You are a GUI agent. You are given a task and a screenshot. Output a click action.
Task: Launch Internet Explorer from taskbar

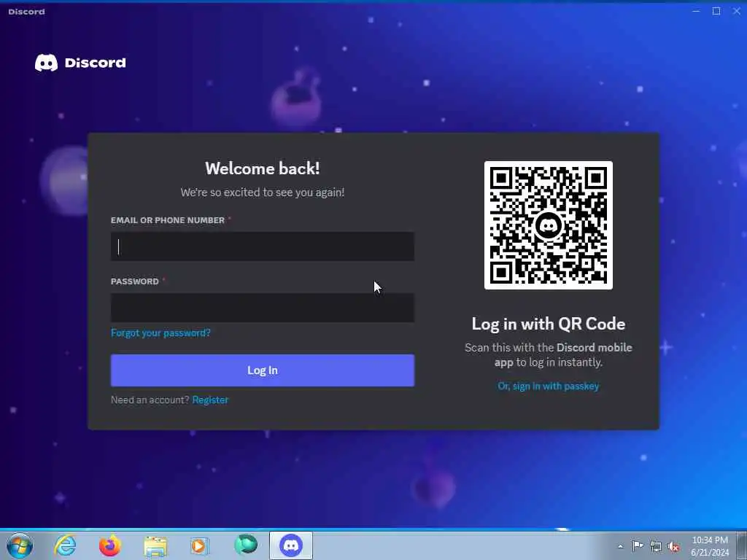click(65, 545)
